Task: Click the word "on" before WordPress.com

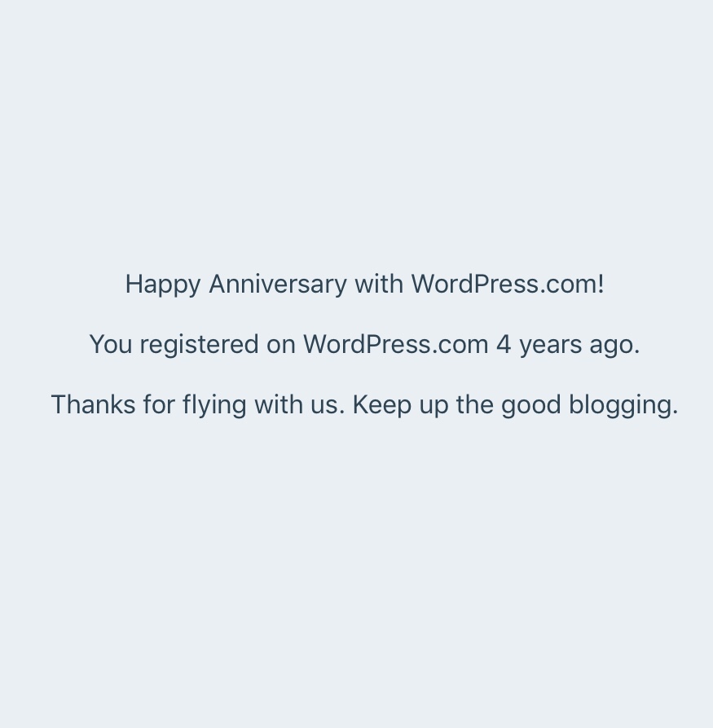Action: coord(281,345)
